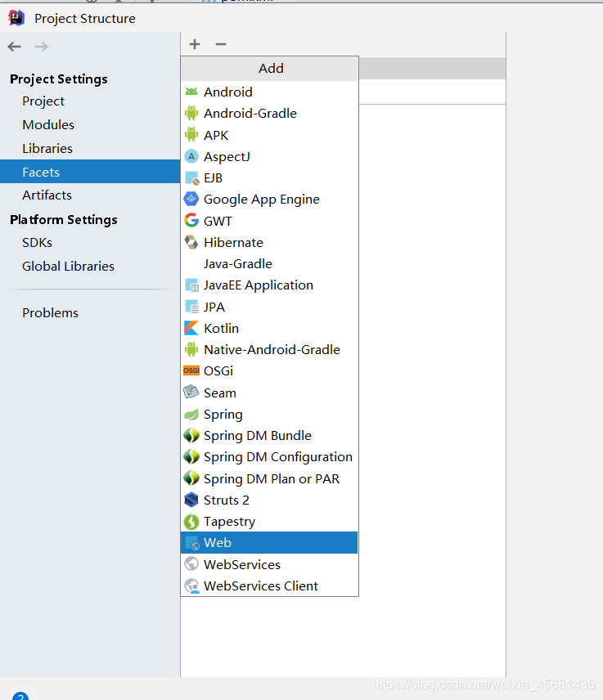Click the EJB bean icon
The image size is (603, 700).
point(191,177)
